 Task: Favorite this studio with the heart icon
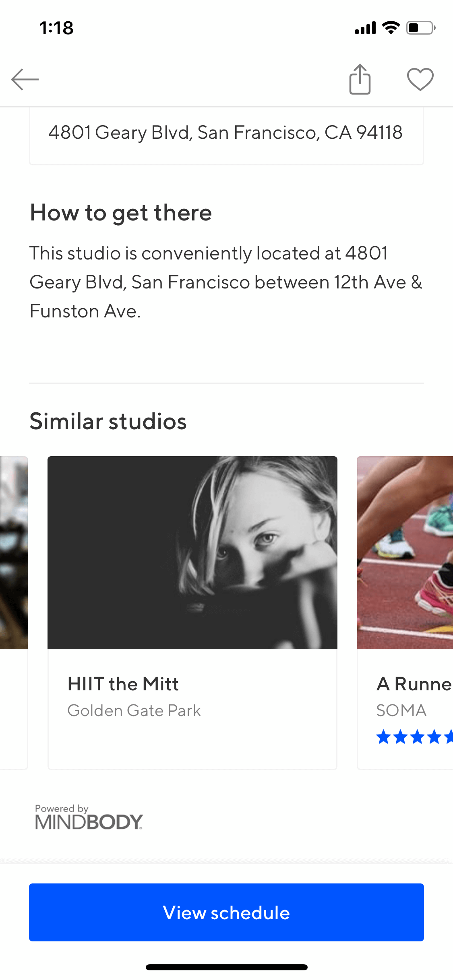(420, 79)
